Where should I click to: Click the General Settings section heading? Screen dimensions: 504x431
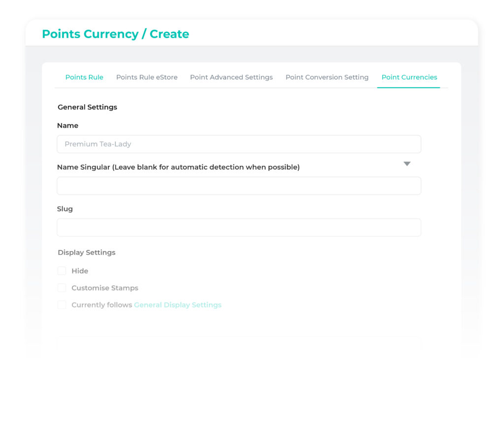click(88, 107)
